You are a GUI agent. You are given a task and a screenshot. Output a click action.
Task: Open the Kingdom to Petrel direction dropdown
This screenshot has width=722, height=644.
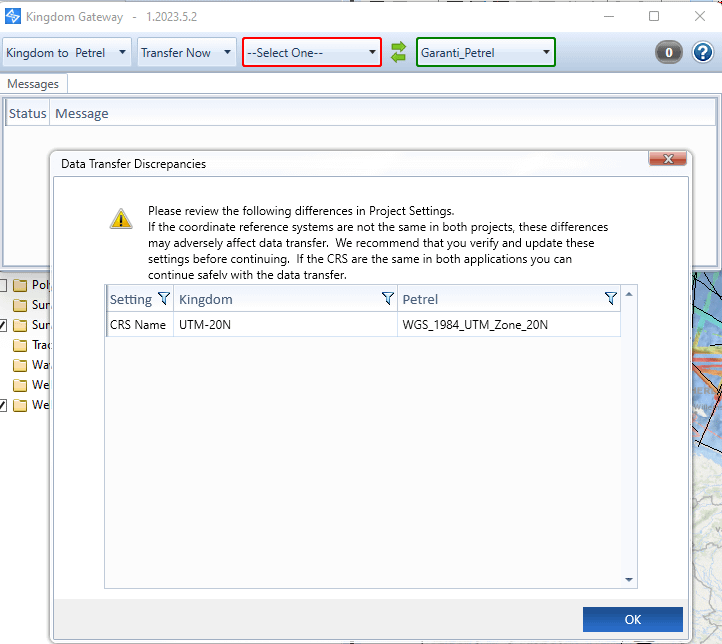[x=67, y=53]
